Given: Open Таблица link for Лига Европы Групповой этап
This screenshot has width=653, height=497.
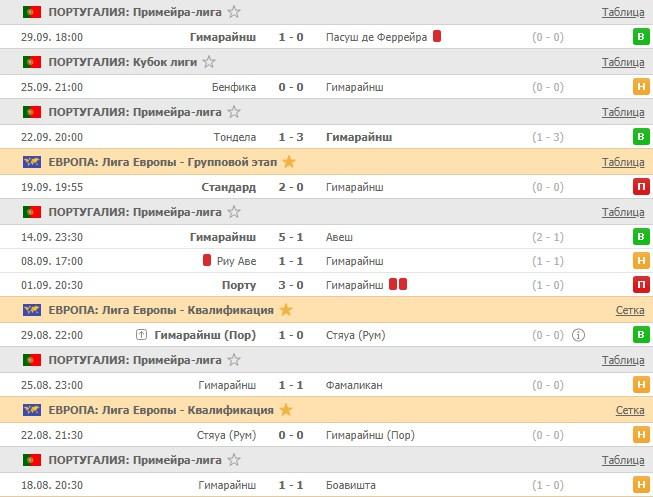Looking at the screenshot, I should (622, 161).
